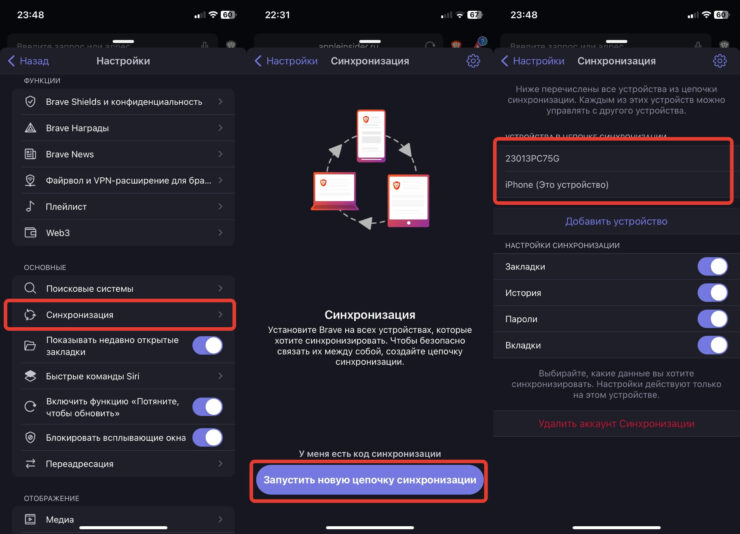Select device 23013PC75G in sync chain
This screenshot has width=740, height=534.
pyautogui.click(x=614, y=159)
